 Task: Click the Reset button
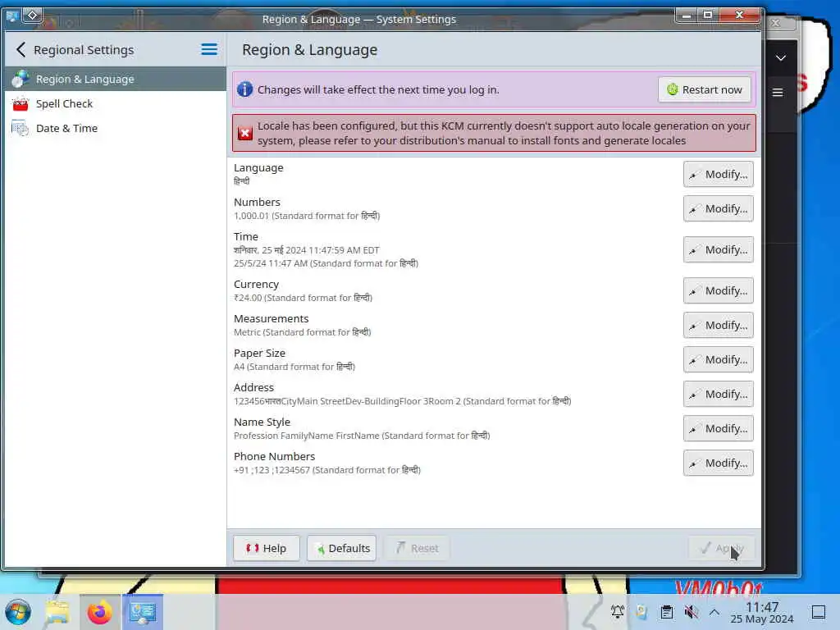(x=417, y=548)
